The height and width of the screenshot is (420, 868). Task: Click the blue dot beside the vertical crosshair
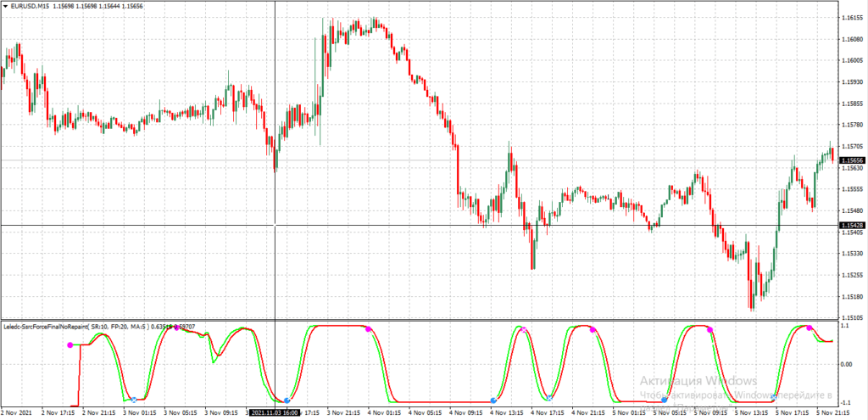tap(287, 400)
